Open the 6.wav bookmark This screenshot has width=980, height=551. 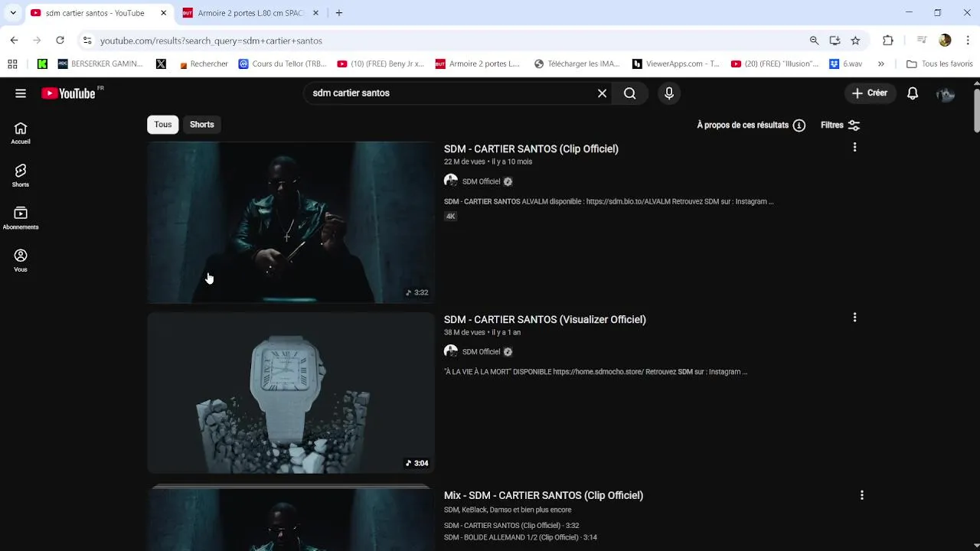(846, 64)
